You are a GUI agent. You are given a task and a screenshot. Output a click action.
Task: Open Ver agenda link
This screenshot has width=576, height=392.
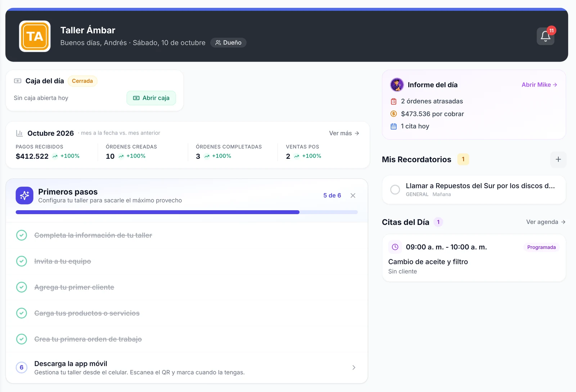tap(546, 222)
